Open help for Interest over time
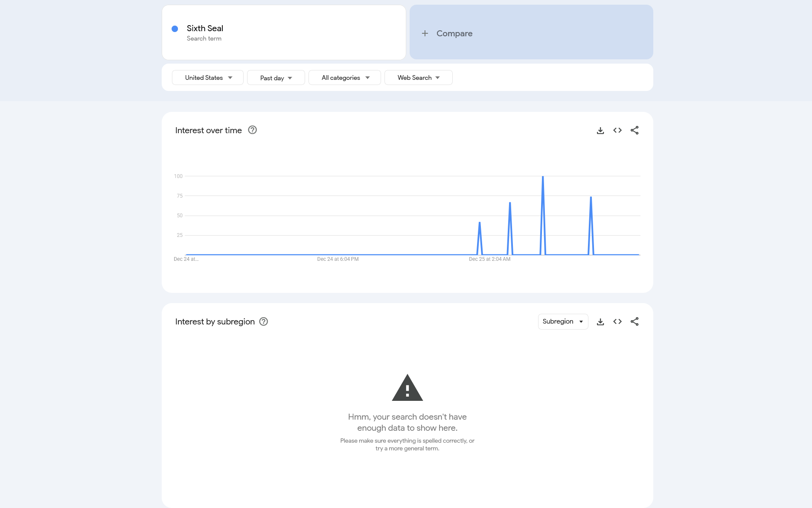The width and height of the screenshot is (812, 508). pos(253,130)
